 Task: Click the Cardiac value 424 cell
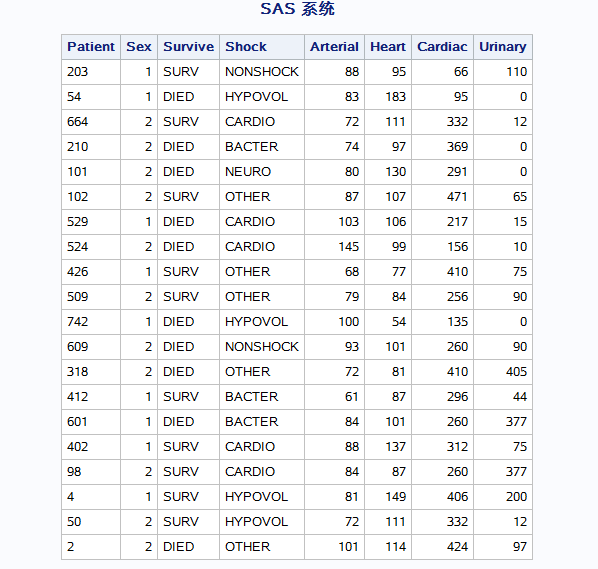[442, 547]
